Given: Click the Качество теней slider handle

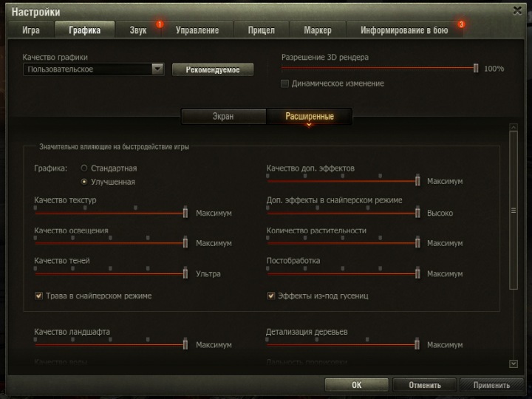Looking at the screenshot, I should [185, 273].
